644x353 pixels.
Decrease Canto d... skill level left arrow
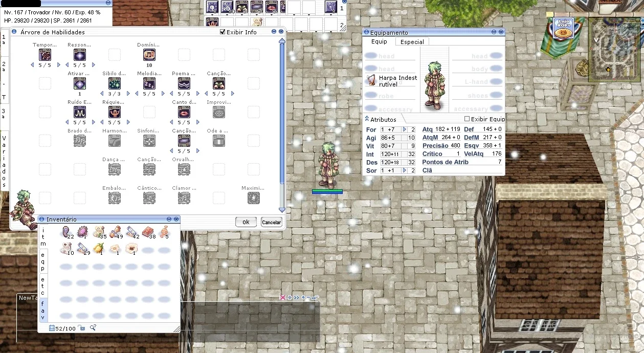(x=171, y=122)
